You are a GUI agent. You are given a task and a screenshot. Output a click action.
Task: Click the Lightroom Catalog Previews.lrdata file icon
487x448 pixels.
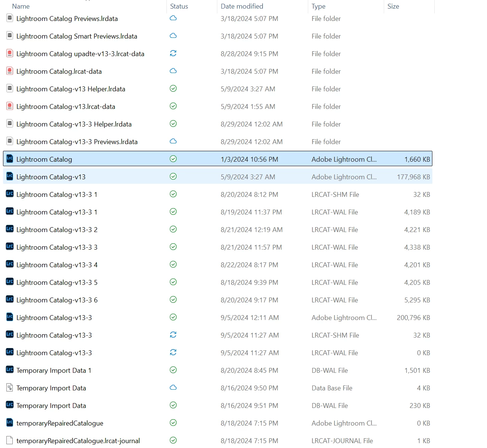click(x=10, y=18)
